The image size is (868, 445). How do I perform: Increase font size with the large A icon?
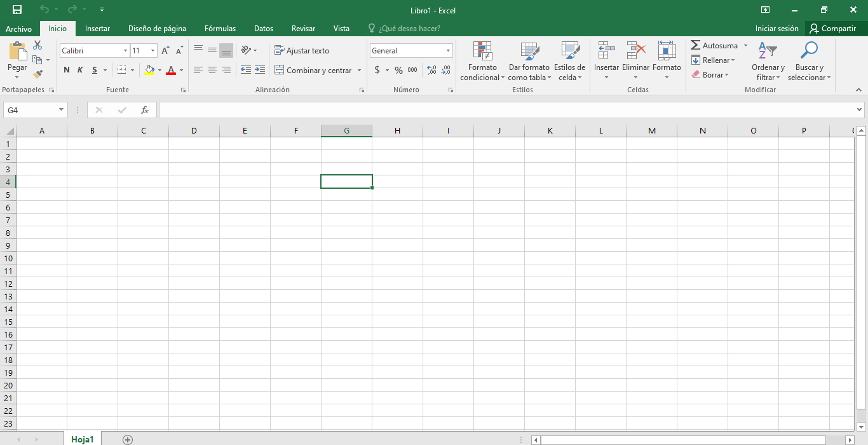[165, 51]
